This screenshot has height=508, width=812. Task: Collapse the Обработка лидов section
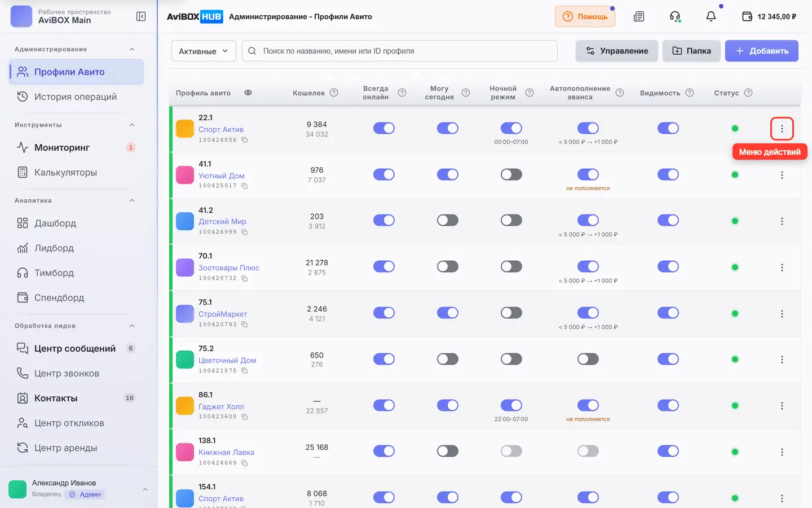[132, 326]
